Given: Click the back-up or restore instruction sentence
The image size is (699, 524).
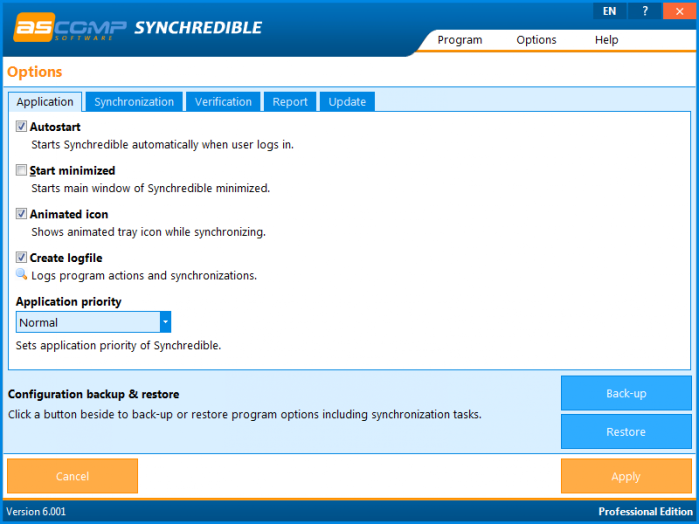Looking at the screenshot, I should (245, 414).
